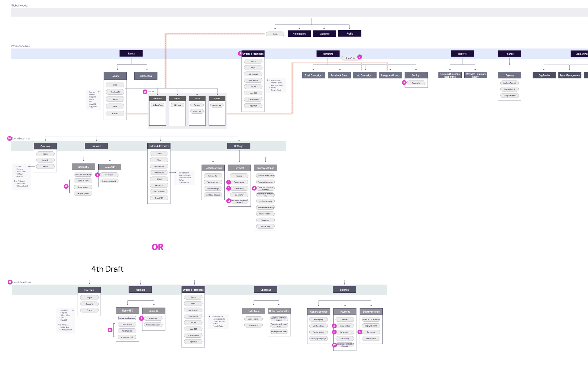Click the Instagram Growth box
Viewport: 588px width, 365px height.
coord(390,75)
